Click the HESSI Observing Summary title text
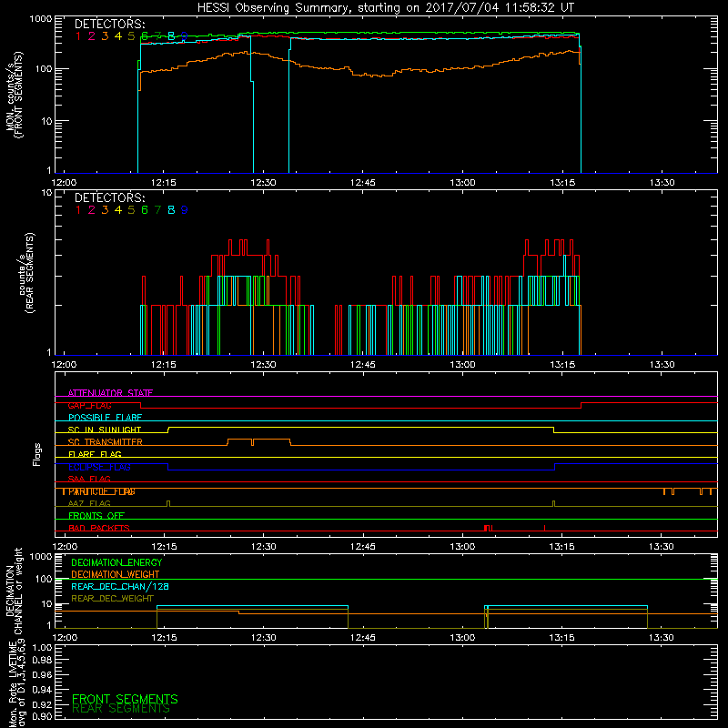 [x=385, y=8]
